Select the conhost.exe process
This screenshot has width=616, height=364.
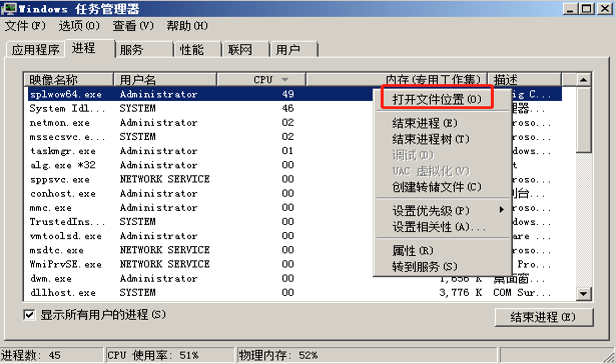[x=62, y=194]
